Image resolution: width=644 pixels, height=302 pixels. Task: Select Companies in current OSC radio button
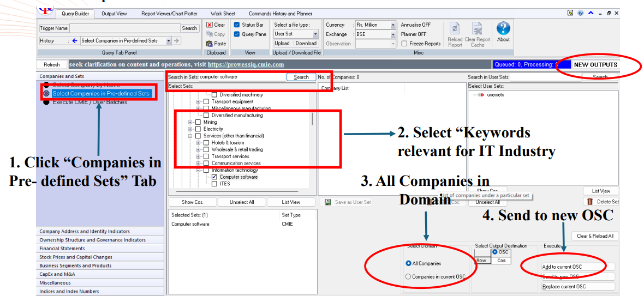pos(408,277)
